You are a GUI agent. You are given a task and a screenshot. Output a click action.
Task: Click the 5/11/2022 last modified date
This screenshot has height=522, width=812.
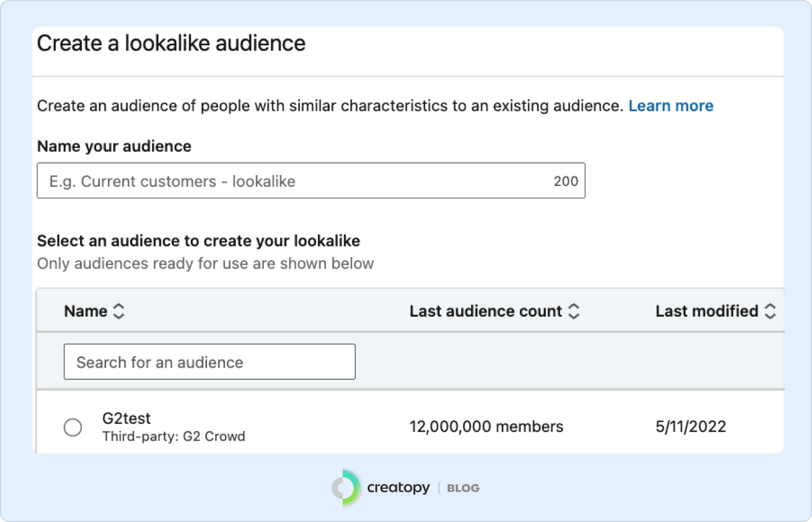[x=690, y=427]
